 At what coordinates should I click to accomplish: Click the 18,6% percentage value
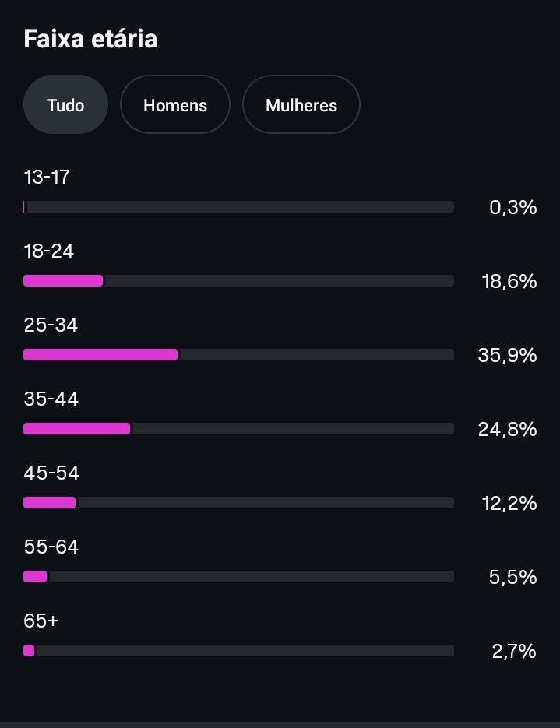[x=509, y=281]
